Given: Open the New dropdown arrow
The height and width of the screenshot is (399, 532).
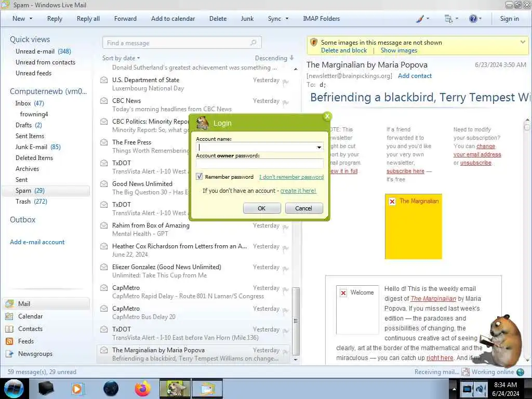Looking at the screenshot, I should (x=31, y=19).
